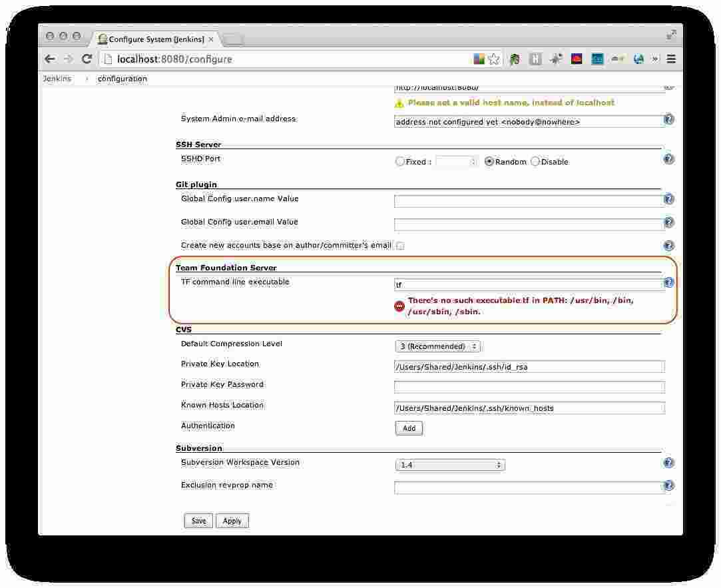The height and width of the screenshot is (588, 721).
Task: Reload the page with refresh icon
Action: tap(87, 59)
